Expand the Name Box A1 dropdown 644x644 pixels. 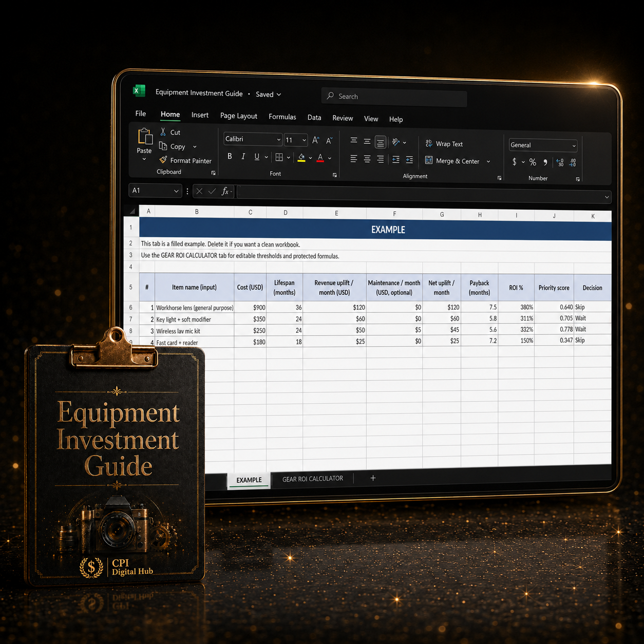176,191
